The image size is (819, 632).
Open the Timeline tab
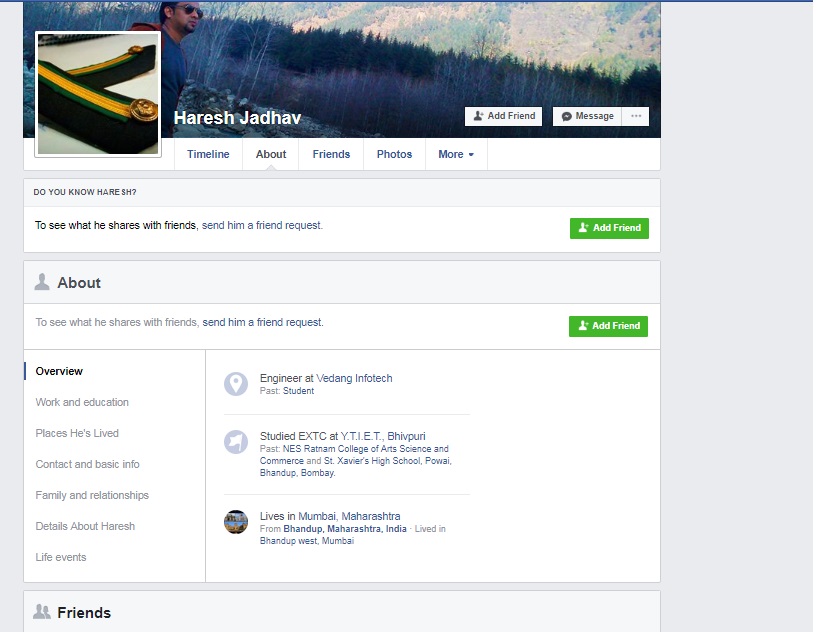208,154
